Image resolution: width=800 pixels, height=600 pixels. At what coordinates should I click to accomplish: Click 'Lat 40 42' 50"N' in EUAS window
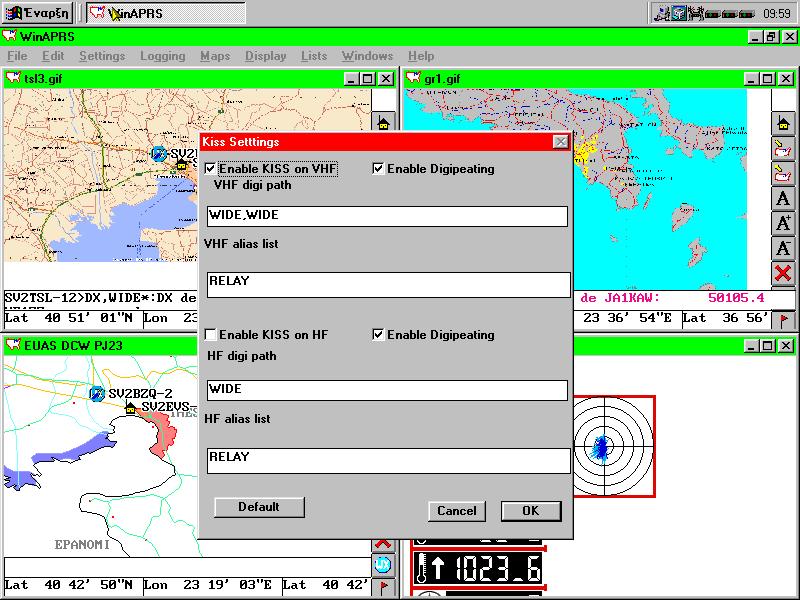(68, 585)
